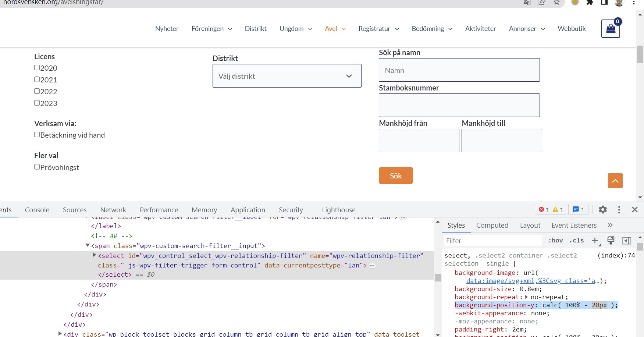Toggle the .cls element classes button
Viewport: 644px width, 337px height.
coord(577,240)
